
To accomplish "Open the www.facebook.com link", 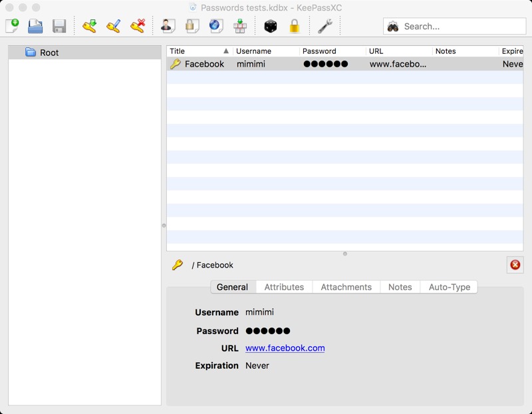I will (x=285, y=348).
